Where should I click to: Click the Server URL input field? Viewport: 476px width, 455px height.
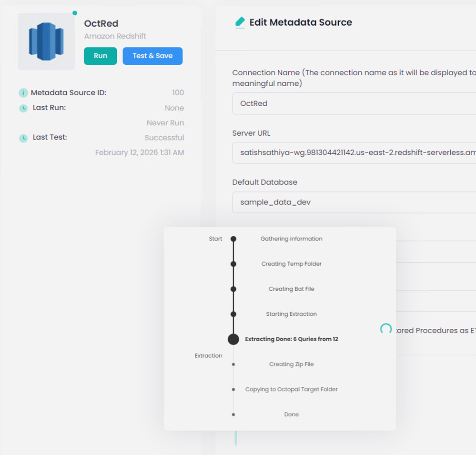(354, 152)
